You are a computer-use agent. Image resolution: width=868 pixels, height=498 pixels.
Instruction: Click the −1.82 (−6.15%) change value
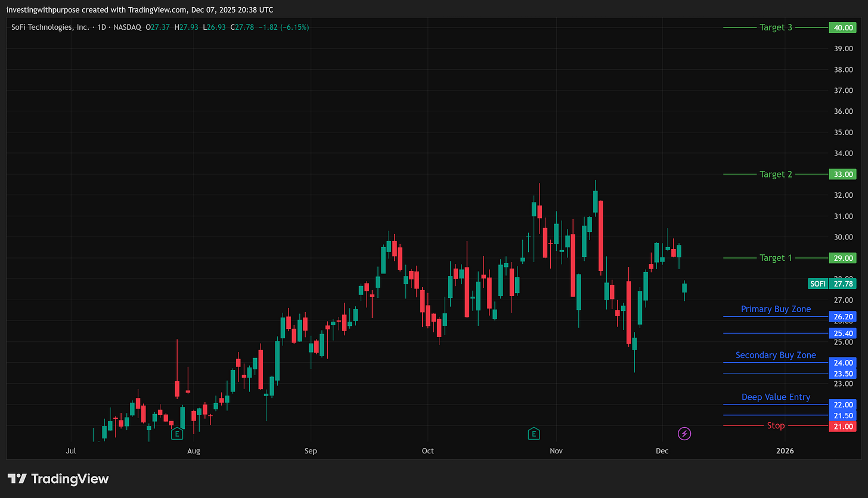284,27
